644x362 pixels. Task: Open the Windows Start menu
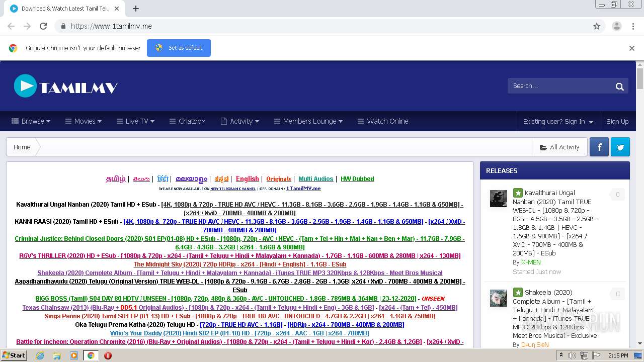[x=14, y=355]
